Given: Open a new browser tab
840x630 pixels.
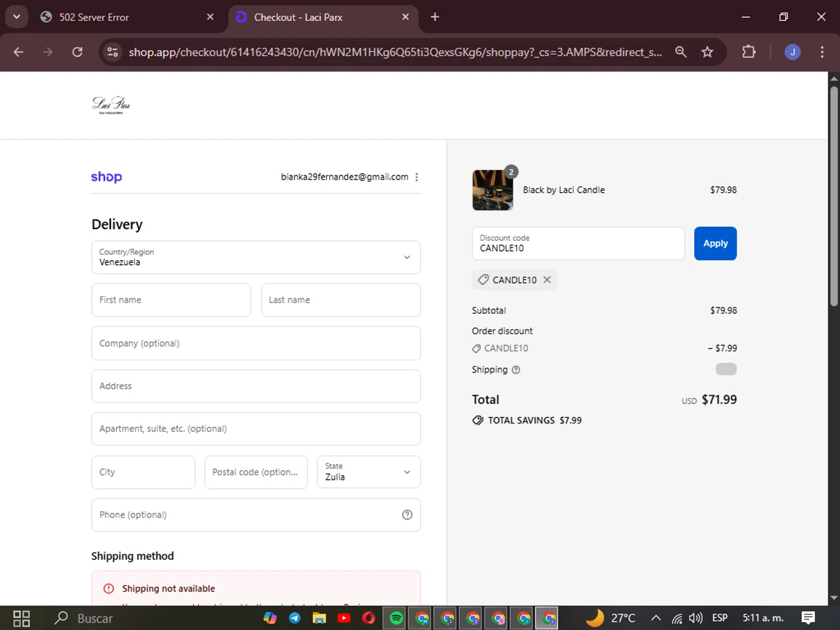Looking at the screenshot, I should (x=435, y=17).
